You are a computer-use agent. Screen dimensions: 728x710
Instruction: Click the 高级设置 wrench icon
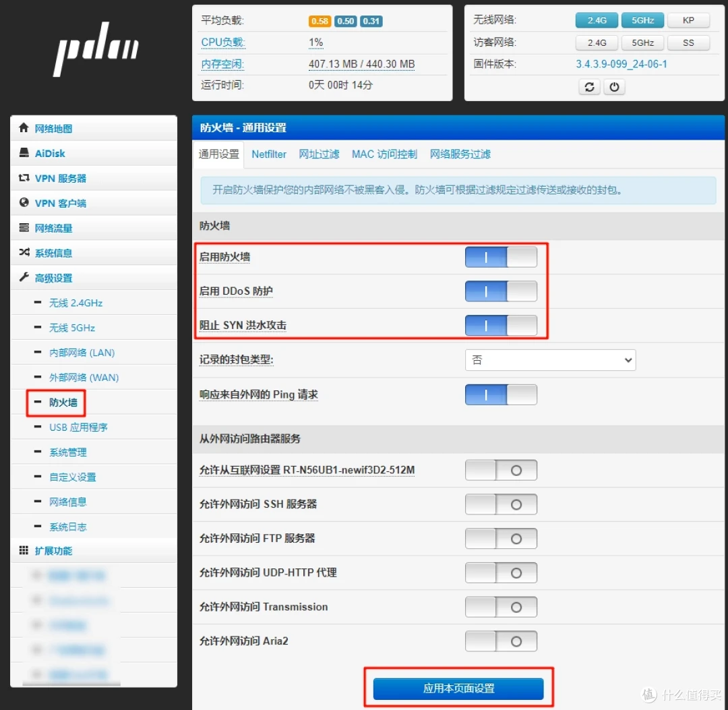(x=24, y=277)
